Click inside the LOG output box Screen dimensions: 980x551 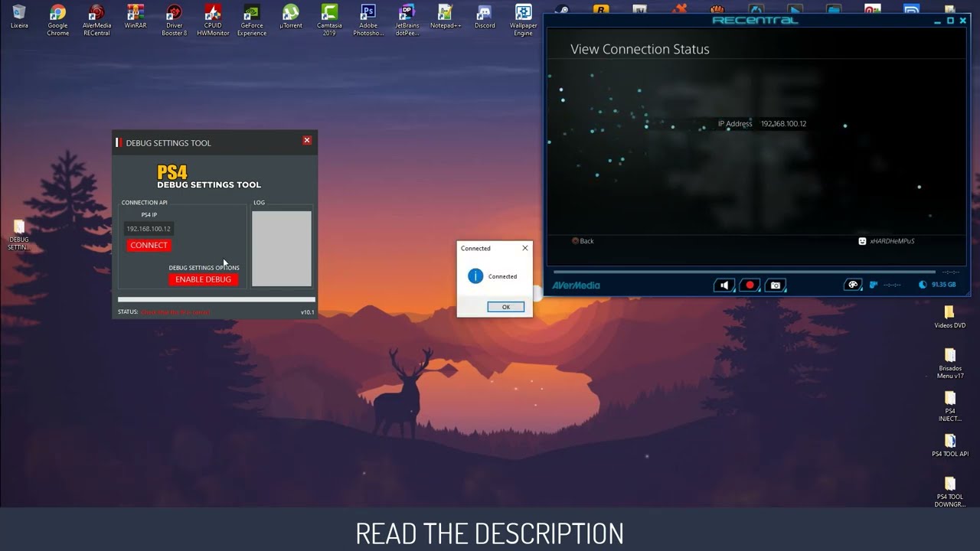[x=282, y=249]
